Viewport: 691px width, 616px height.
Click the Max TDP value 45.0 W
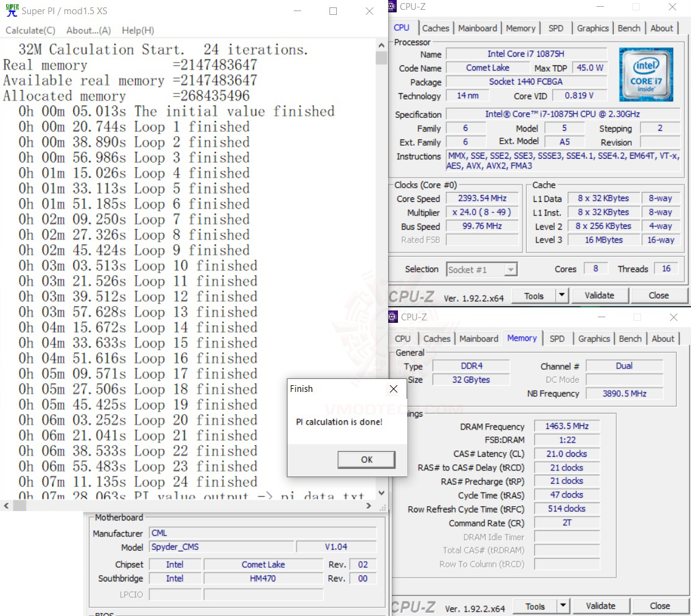click(590, 68)
